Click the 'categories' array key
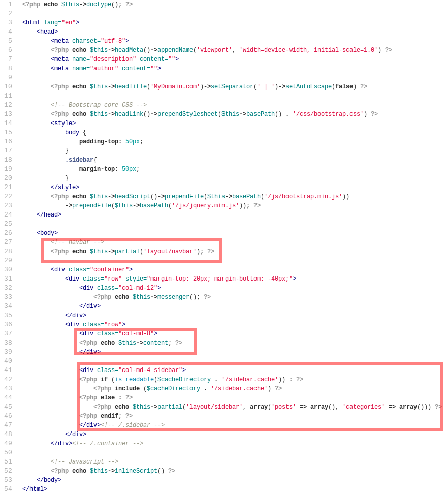This screenshot has width=448, height=494. (x=364, y=407)
